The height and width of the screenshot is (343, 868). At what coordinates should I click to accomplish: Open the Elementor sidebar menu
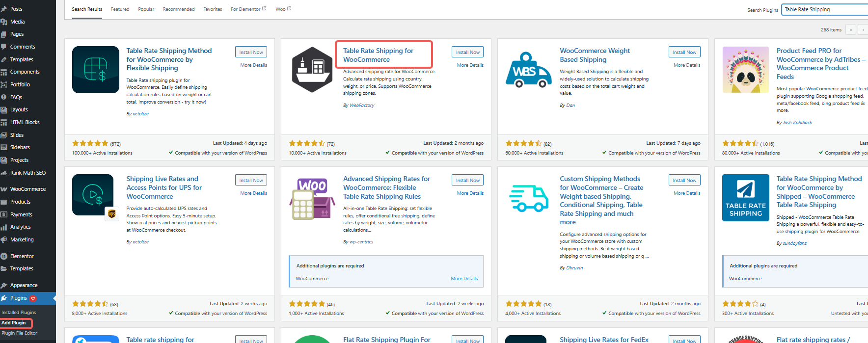(x=22, y=256)
